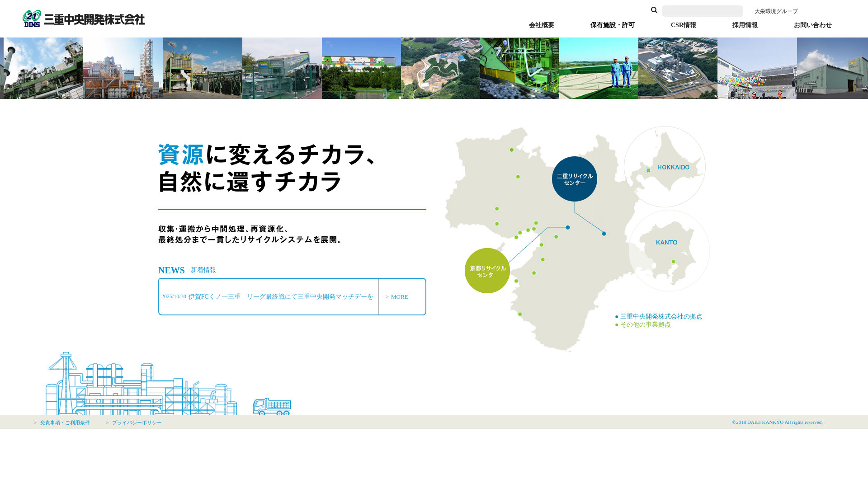
Task: Click inside the search input field
Action: point(702,10)
